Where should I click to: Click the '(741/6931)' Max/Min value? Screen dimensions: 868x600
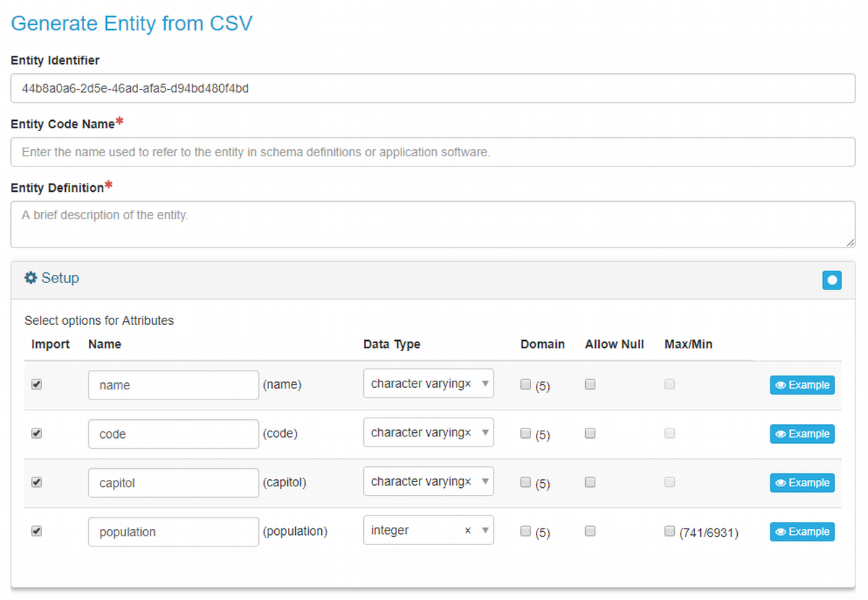pyautogui.click(x=709, y=533)
